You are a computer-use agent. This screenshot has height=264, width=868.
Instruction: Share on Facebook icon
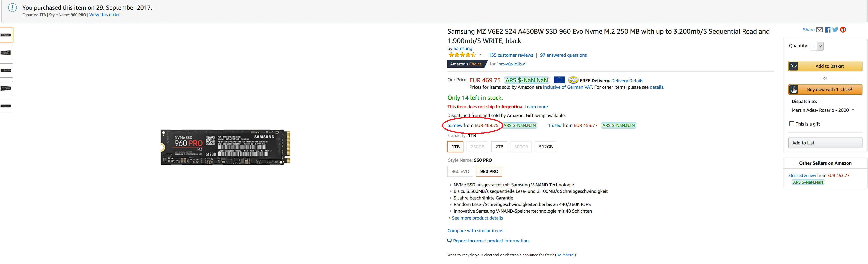pos(827,30)
